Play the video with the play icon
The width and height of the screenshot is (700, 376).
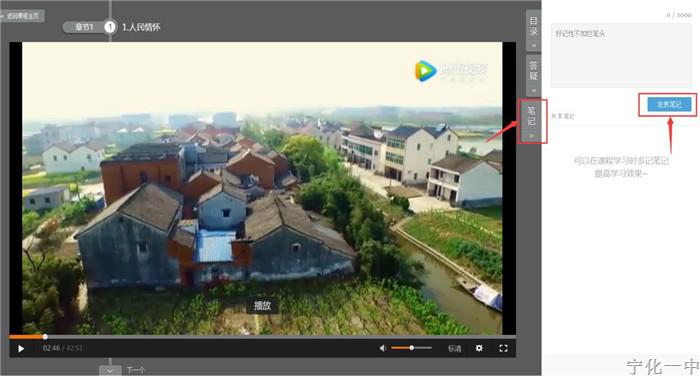tap(21, 349)
